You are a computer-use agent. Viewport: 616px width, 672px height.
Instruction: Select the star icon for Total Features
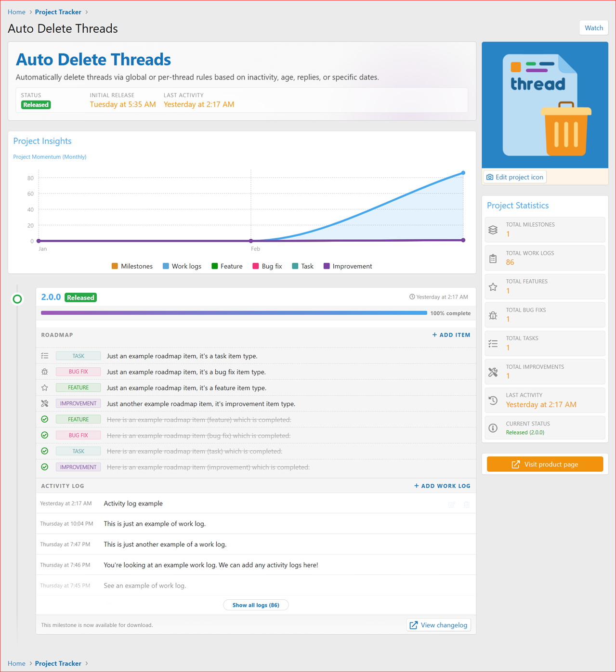point(493,286)
